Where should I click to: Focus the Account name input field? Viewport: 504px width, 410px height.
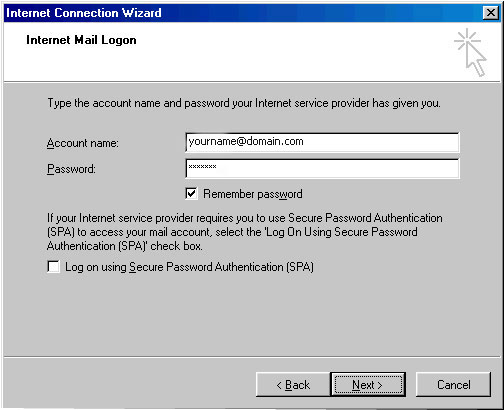pyautogui.click(x=322, y=142)
